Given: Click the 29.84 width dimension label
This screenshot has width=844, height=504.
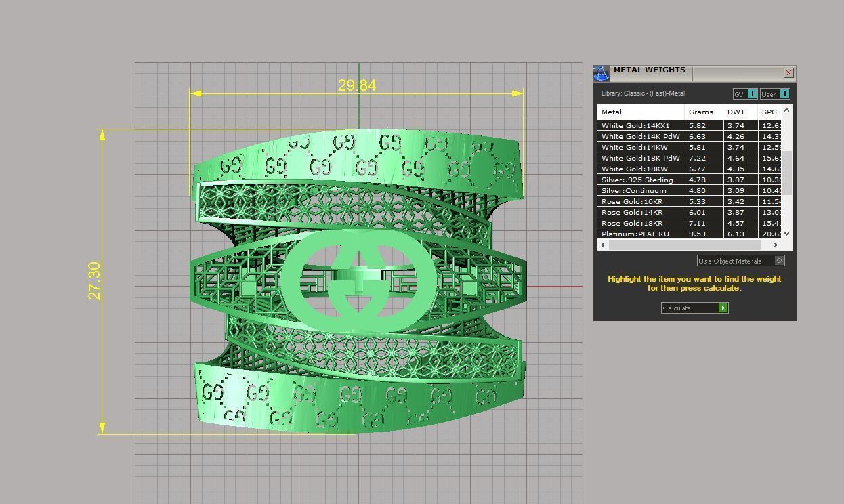Looking at the screenshot, I should pyautogui.click(x=357, y=85).
